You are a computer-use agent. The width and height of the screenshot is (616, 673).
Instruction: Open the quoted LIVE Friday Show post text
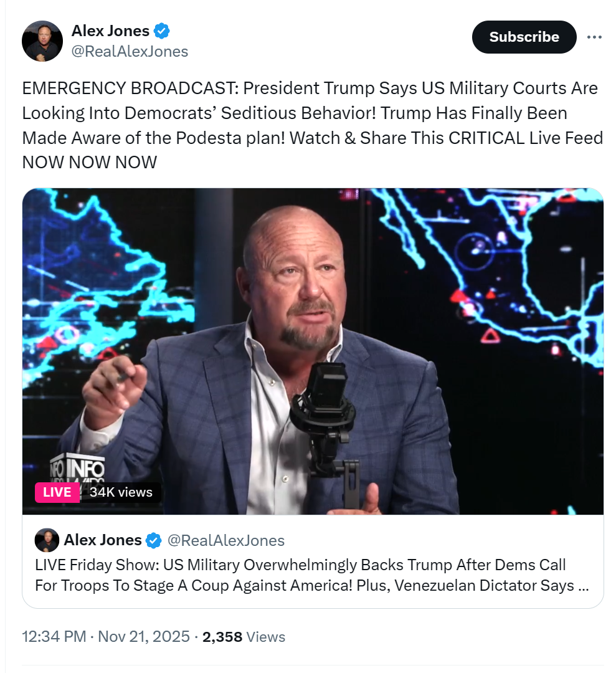tap(299, 575)
